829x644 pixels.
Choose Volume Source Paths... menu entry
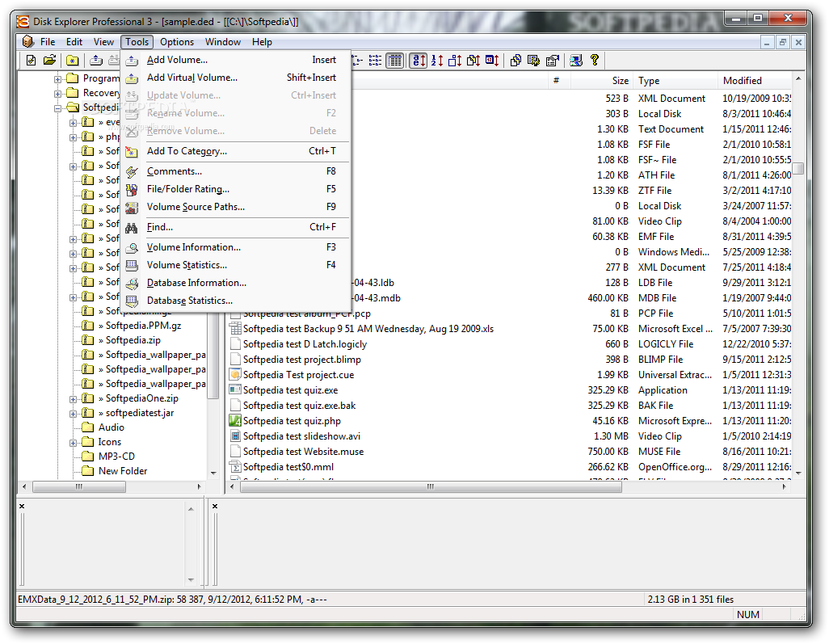click(x=236, y=207)
